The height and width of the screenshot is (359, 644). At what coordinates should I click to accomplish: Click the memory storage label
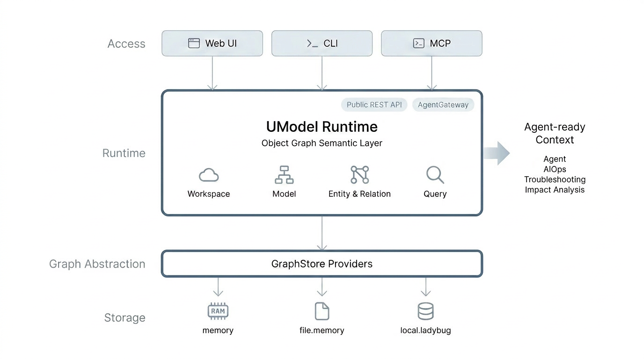pyautogui.click(x=218, y=330)
